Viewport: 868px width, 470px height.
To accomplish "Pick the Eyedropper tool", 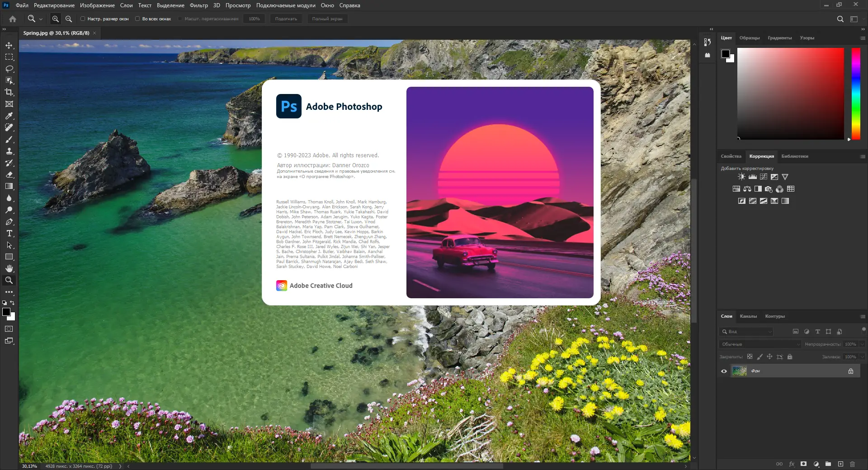I will (9, 116).
